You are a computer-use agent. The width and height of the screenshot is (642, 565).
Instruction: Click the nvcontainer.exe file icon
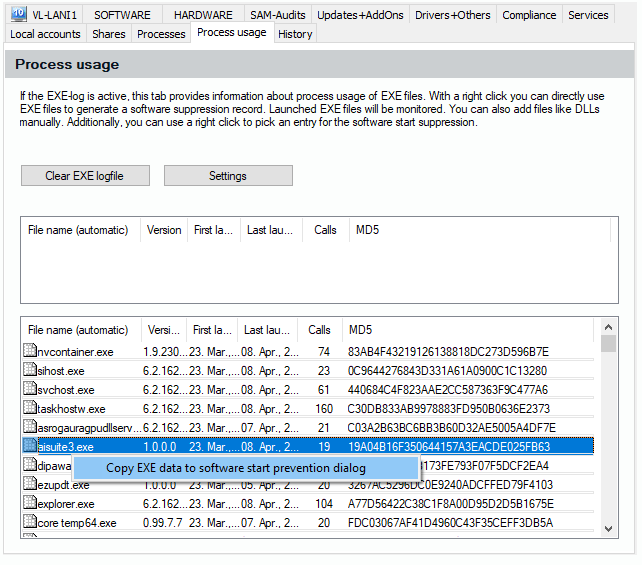coord(30,352)
